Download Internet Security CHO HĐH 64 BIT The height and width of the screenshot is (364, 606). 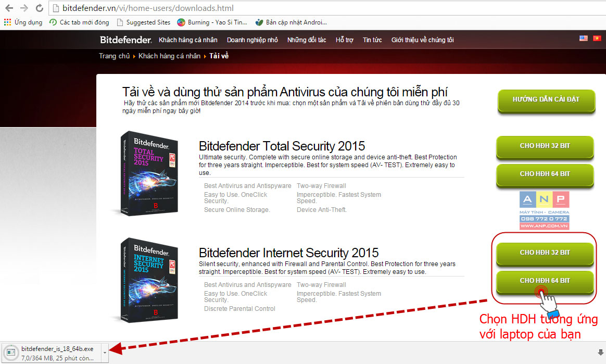[x=545, y=281]
